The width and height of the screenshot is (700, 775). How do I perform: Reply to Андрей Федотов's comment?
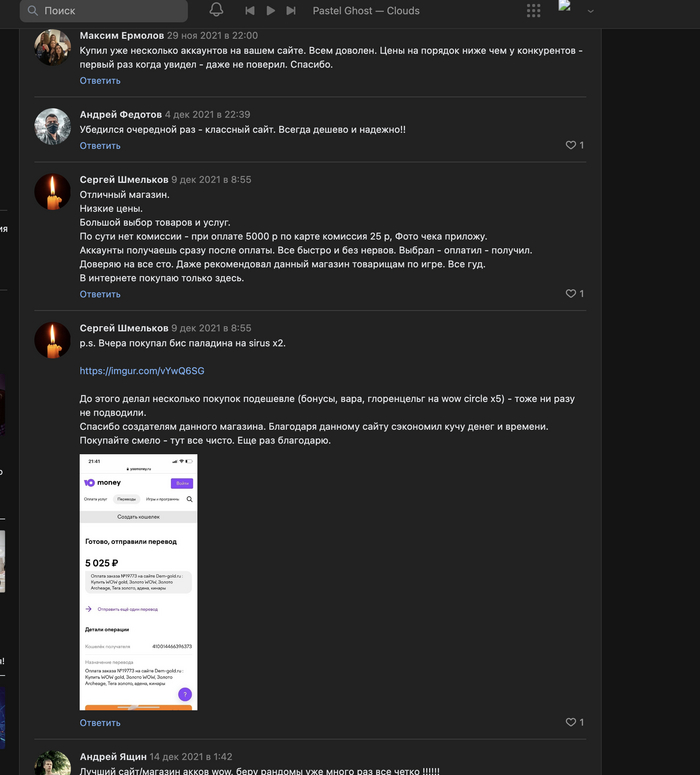click(100, 146)
